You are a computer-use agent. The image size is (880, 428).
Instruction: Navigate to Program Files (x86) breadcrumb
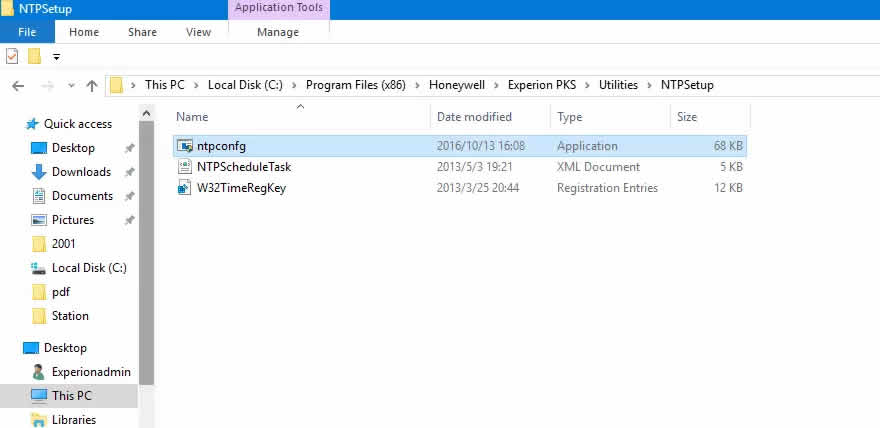click(356, 85)
